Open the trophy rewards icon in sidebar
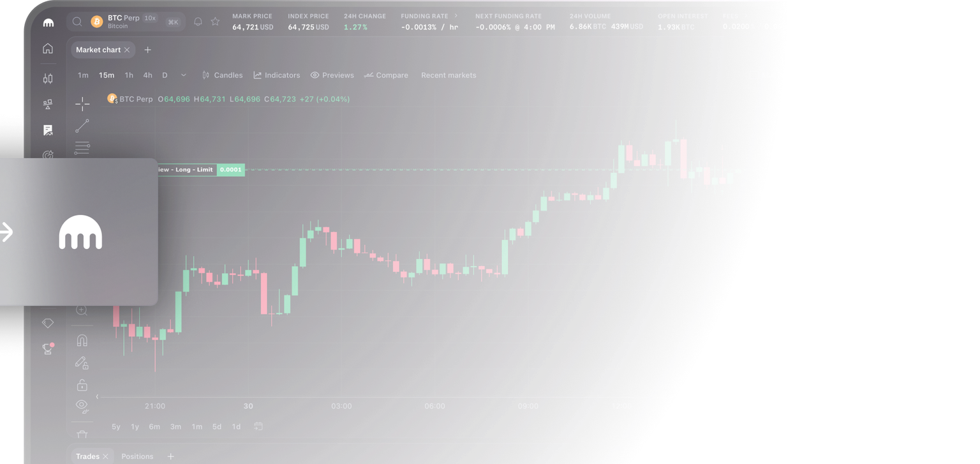 [48, 348]
